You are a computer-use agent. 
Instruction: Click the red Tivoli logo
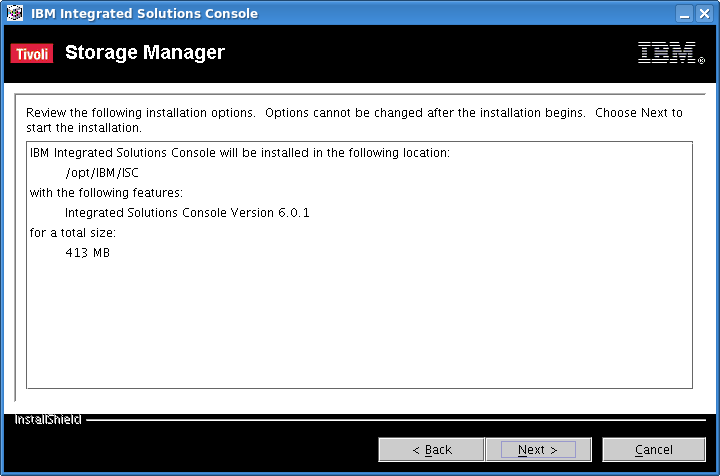tap(32, 54)
